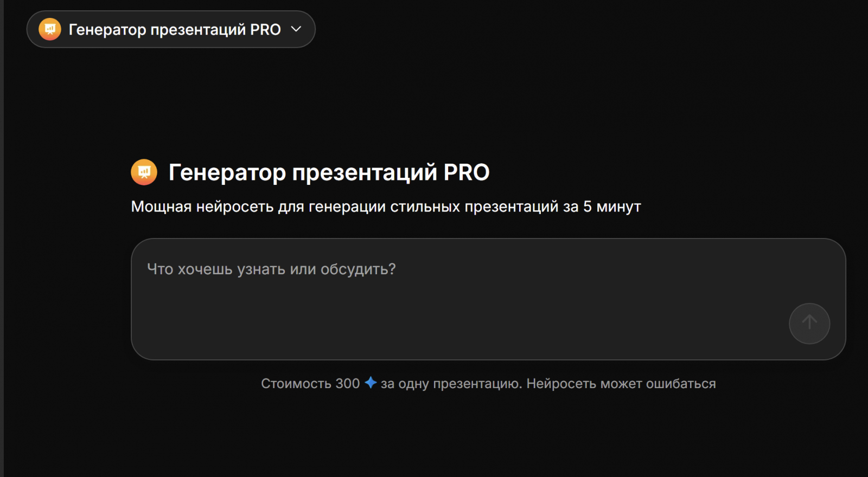
Task: Click the large presentation icon beside the heading
Action: (144, 172)
